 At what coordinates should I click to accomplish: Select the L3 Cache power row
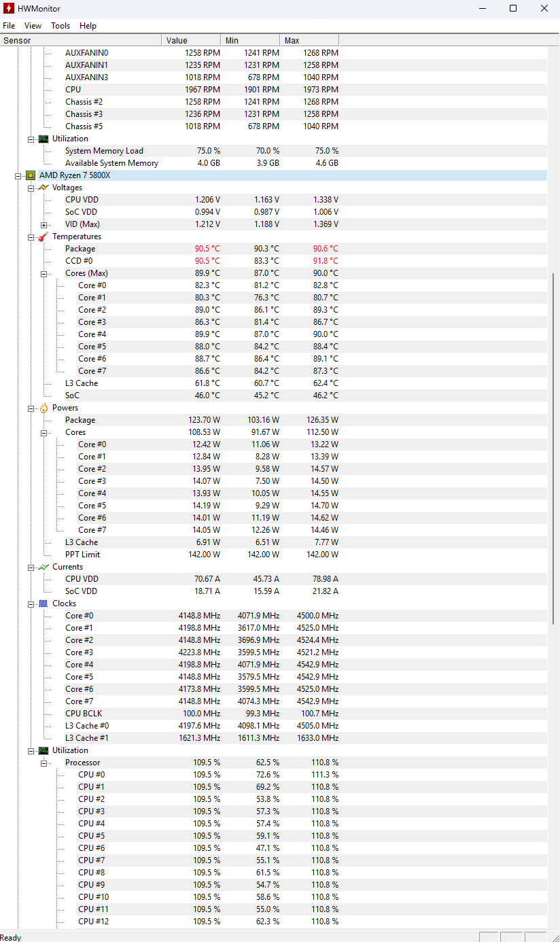pyautogui.click(x=273, y=542)
